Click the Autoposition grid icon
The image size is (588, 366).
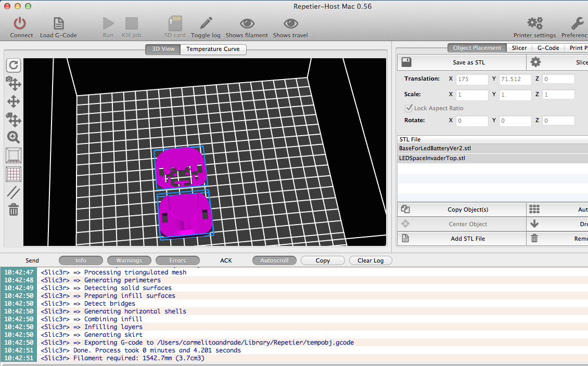click(534, 210)
